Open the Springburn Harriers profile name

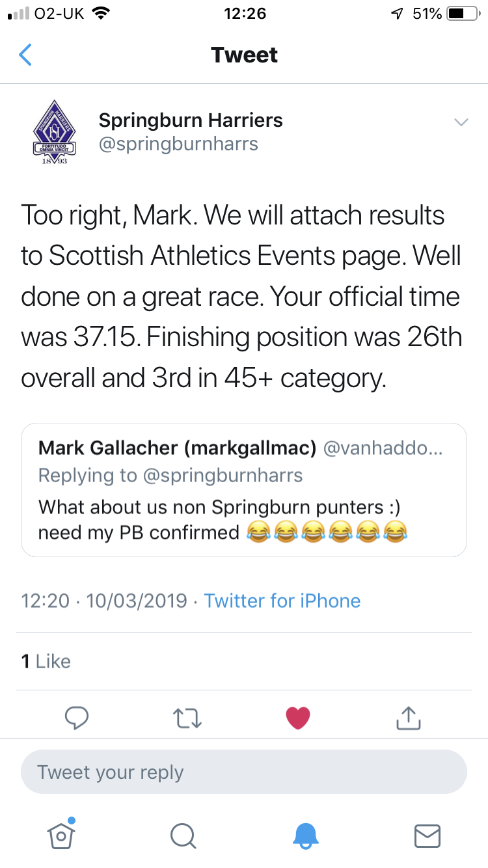[x=191, y=120]
